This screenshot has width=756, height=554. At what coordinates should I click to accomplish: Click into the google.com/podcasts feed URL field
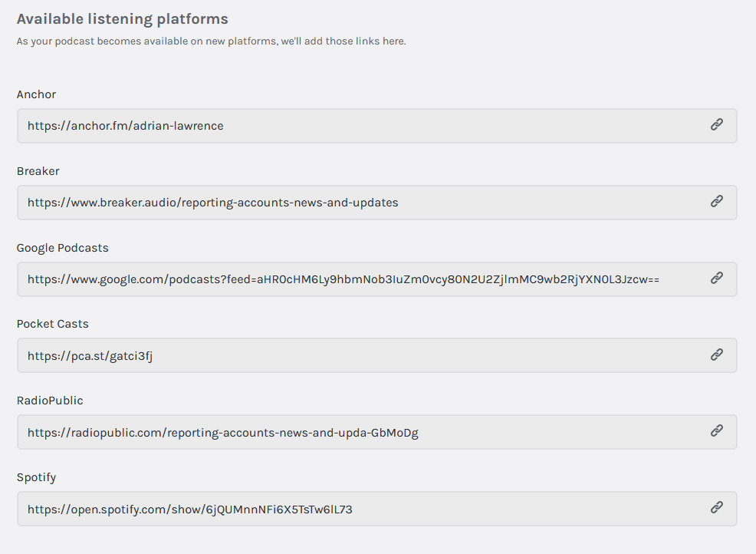tap(377, 279)
